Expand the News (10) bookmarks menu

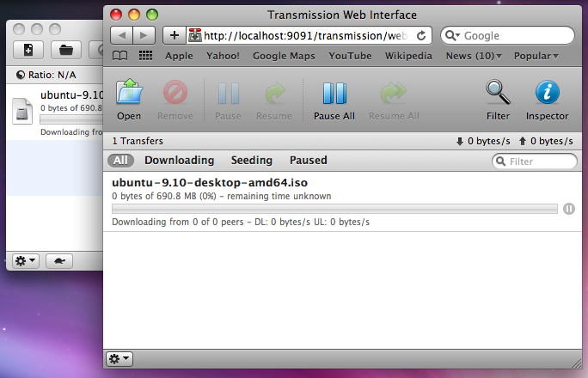tap(474, 56)
